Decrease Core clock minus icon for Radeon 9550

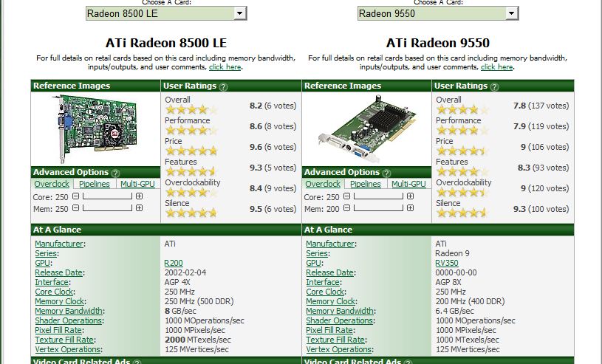346,196
